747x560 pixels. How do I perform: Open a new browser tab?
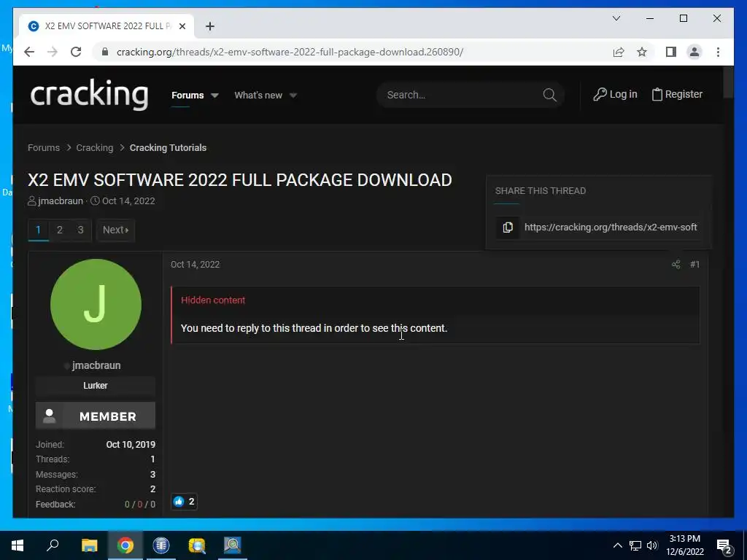(x=210, y=26)
